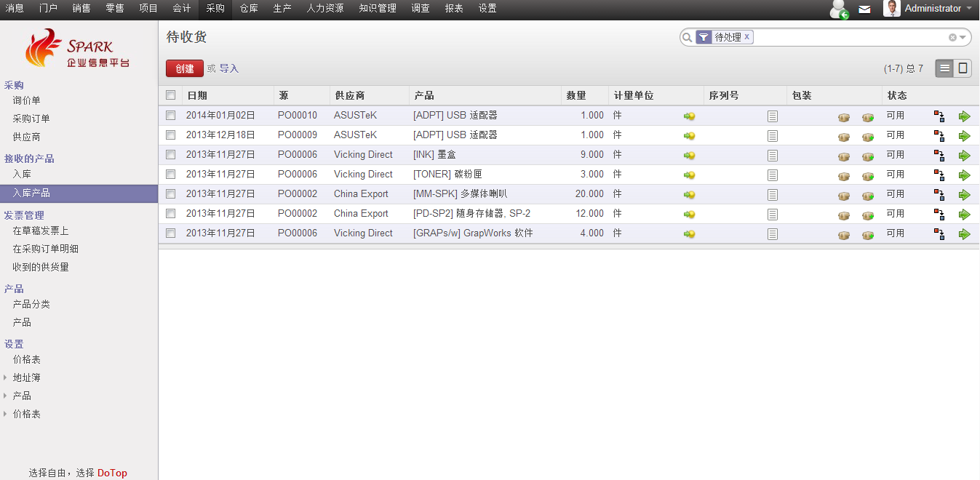This screenshot has height=480, width=980.
Task: Remove the 待处理 filter with its x
Action: pos(746,36)
